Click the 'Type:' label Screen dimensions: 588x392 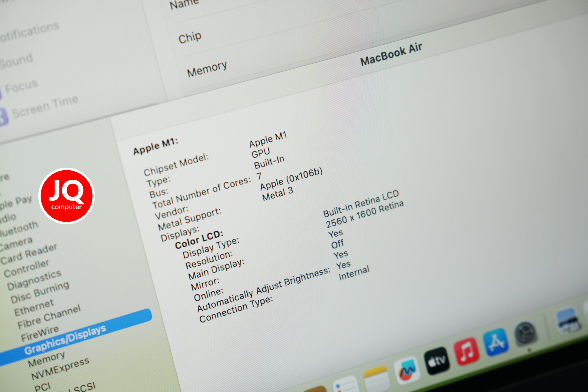point(158,181)
